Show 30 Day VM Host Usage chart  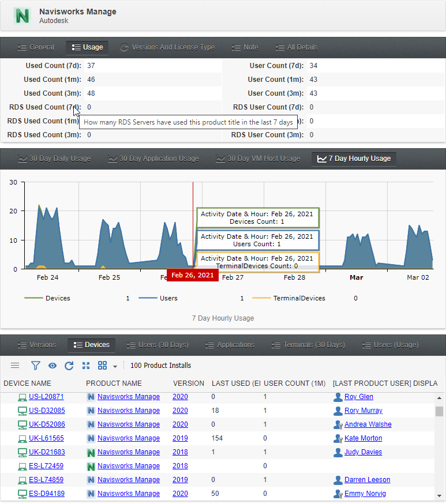[x=258, y=159]
